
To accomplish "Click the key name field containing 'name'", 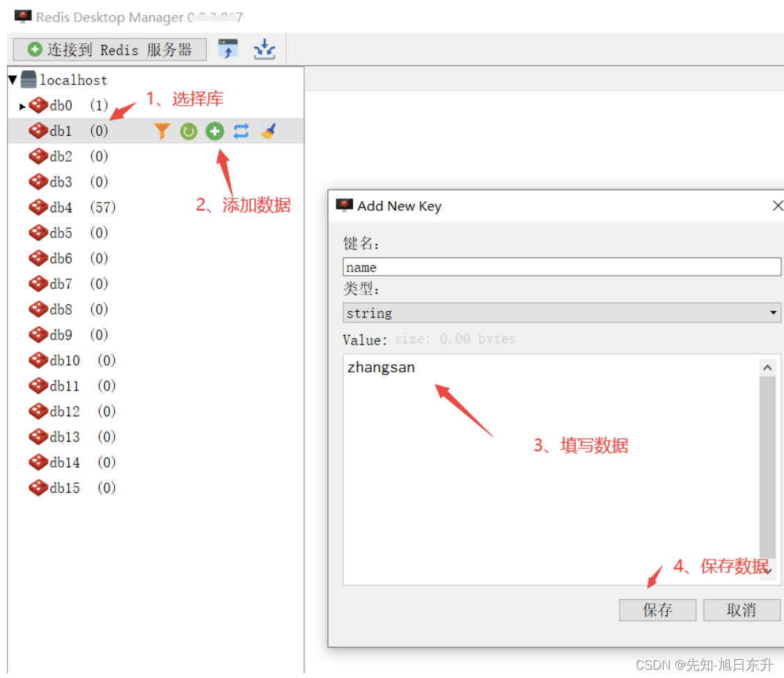I will 561,267.
